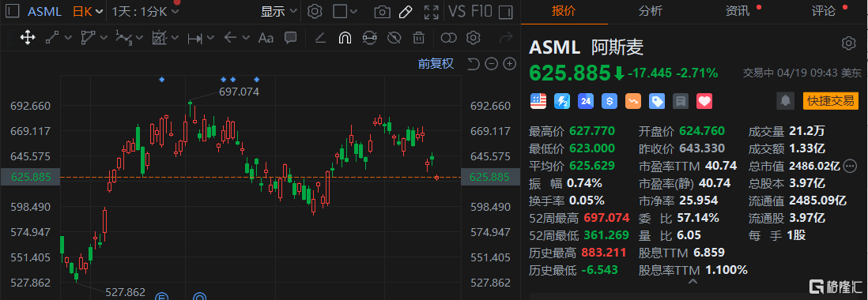Click the 697.074 high price marker

[x=240, y=92]
